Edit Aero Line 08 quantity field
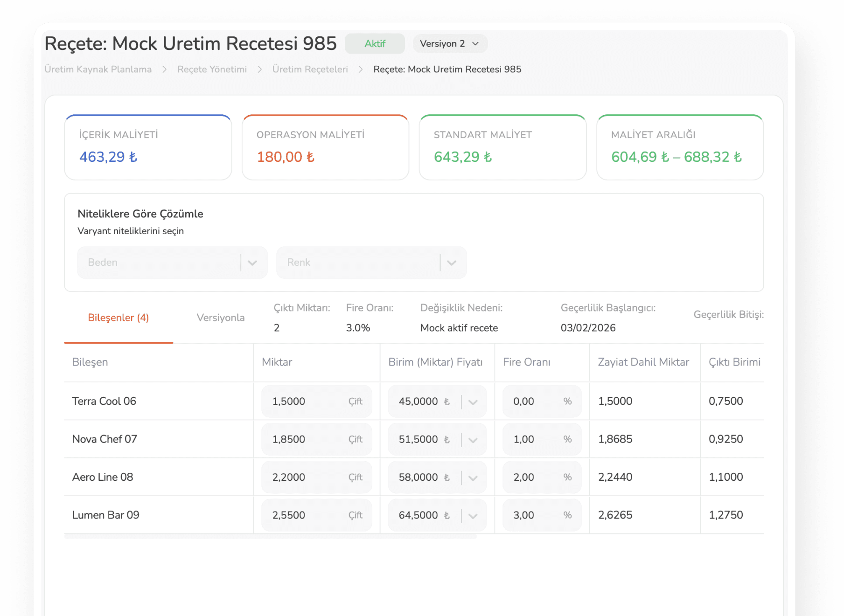Image resolution: width=844 pixels, height=616 pixels. pos(317,478)
